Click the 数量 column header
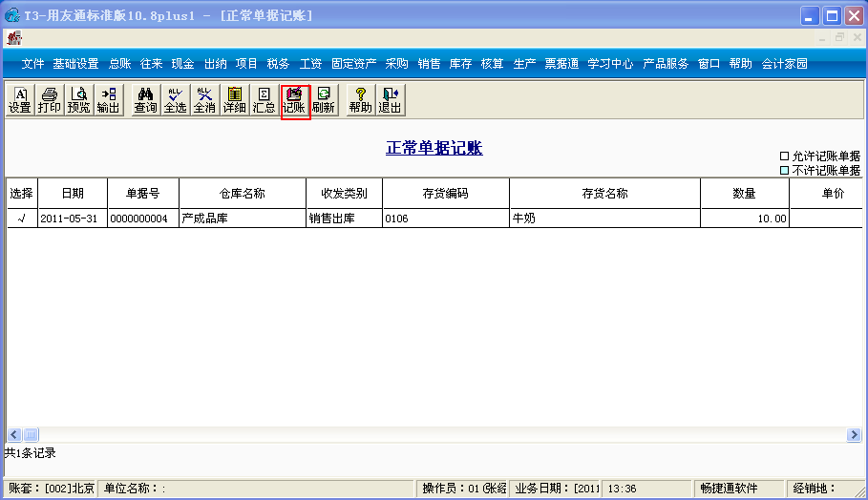 pyautogui.click(x=745, y=194)
